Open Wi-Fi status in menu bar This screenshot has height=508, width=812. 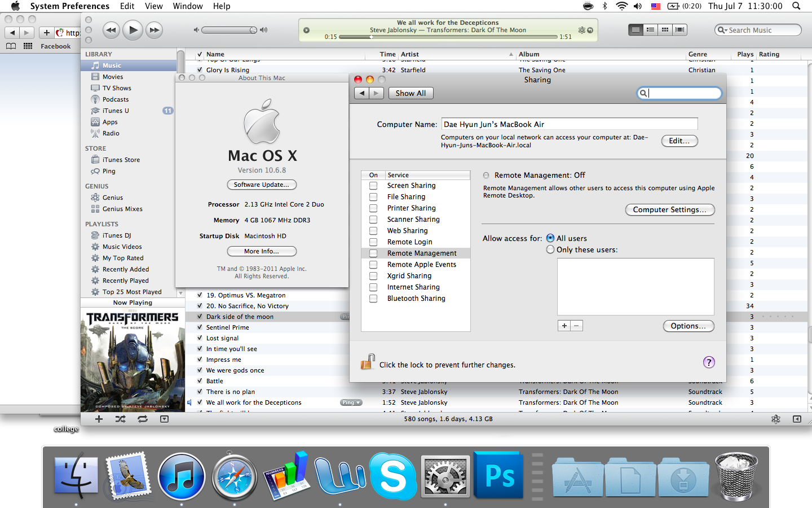621,6
